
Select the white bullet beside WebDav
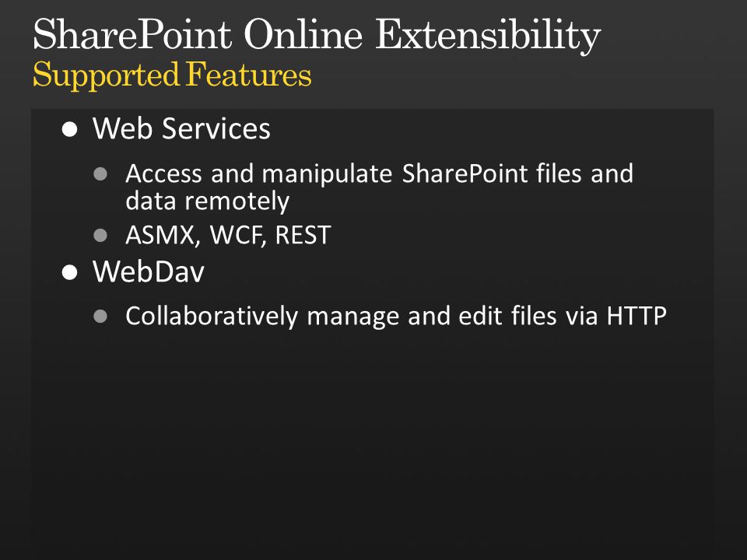[69, 272]
